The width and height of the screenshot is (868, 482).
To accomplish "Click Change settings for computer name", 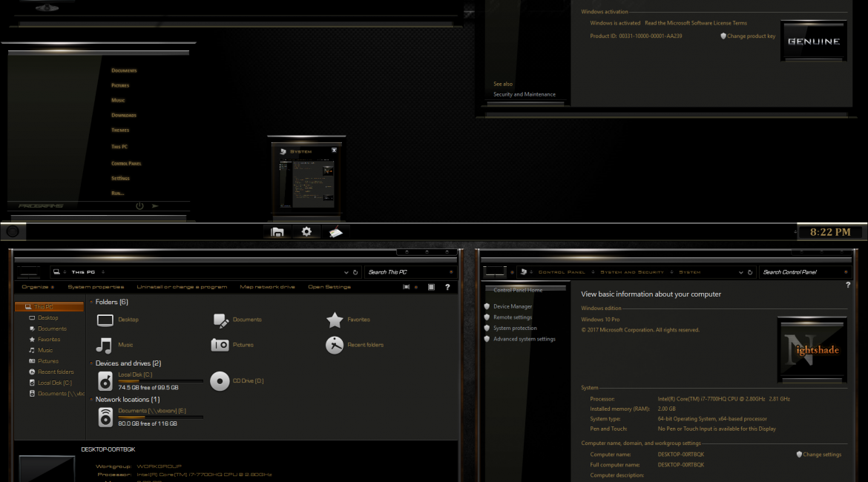I will 822,455.
